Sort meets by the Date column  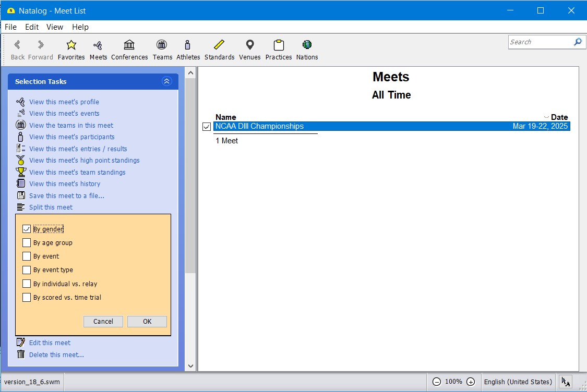[559, 117]
